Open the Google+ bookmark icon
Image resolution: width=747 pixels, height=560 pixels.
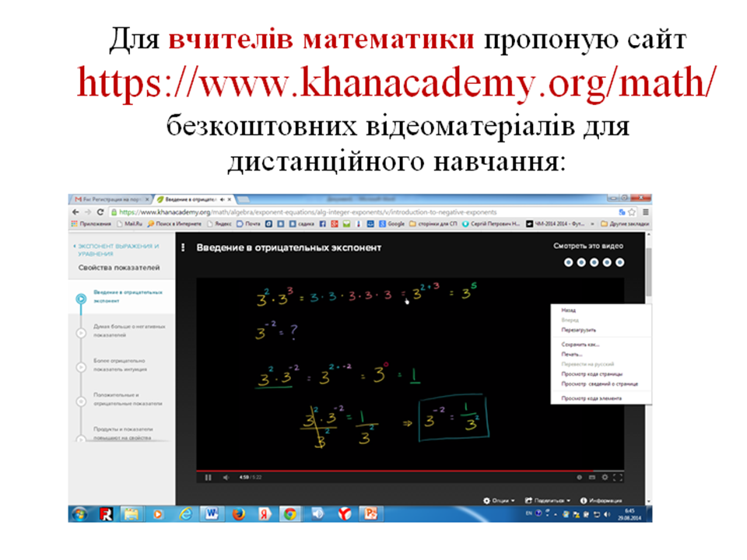(335, 223)
